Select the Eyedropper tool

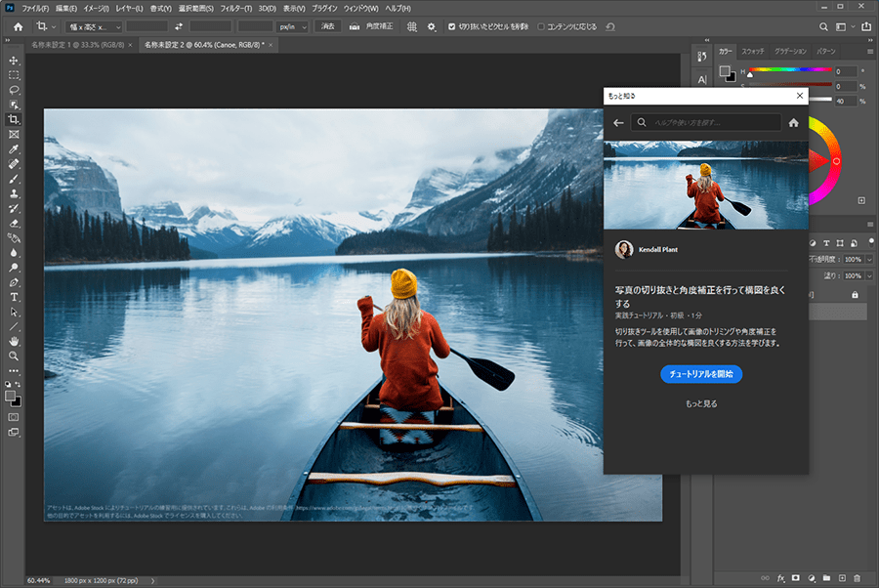[14, 149]
